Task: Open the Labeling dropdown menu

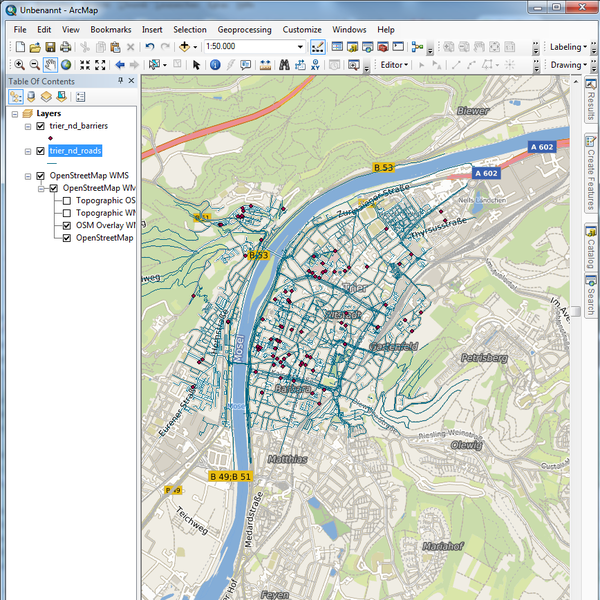Action: coord(568,47)
